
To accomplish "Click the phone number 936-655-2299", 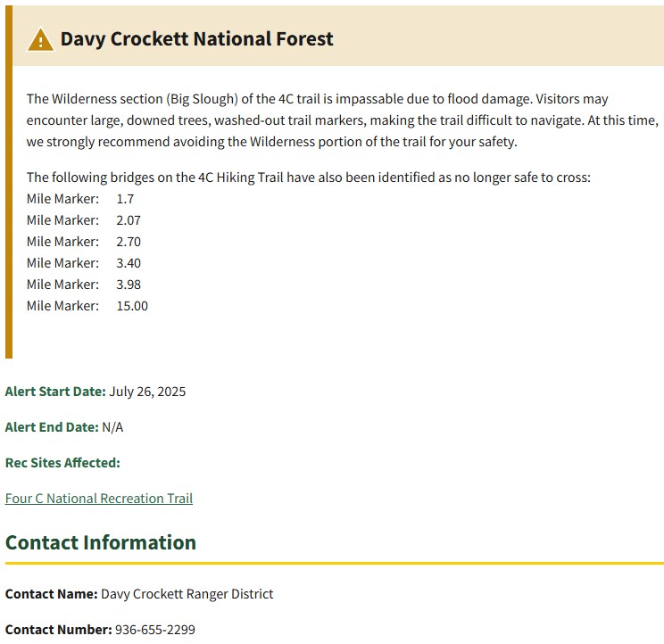I will [154, 630].
